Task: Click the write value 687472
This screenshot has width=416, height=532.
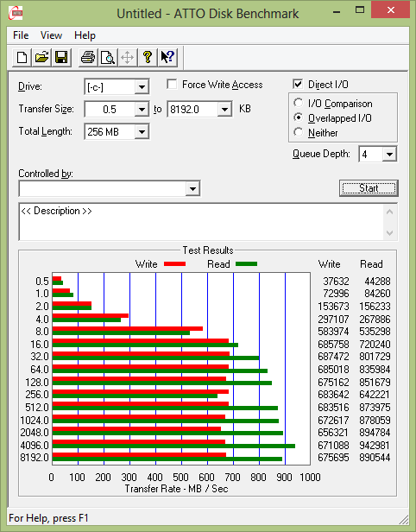Action: click(333, 356)
